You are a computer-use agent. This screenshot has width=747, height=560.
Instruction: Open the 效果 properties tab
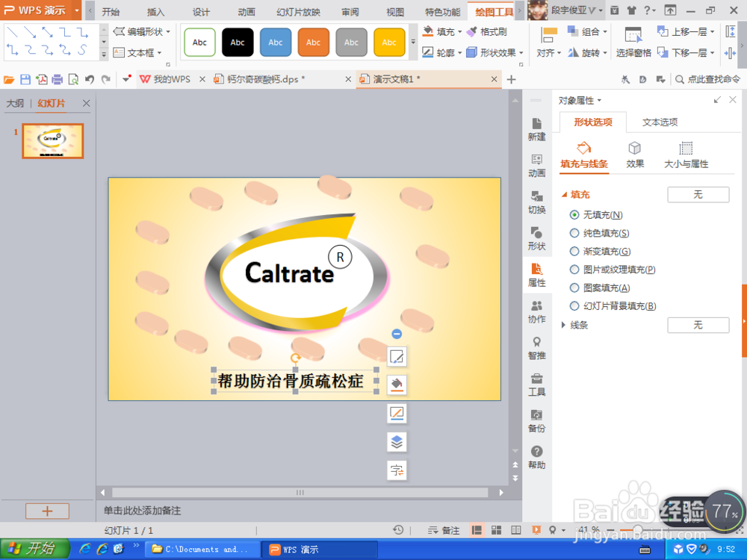(x=634, y=155)
